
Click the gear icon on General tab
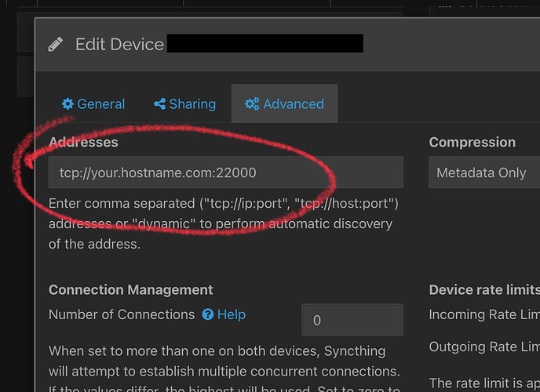point(67,103)
